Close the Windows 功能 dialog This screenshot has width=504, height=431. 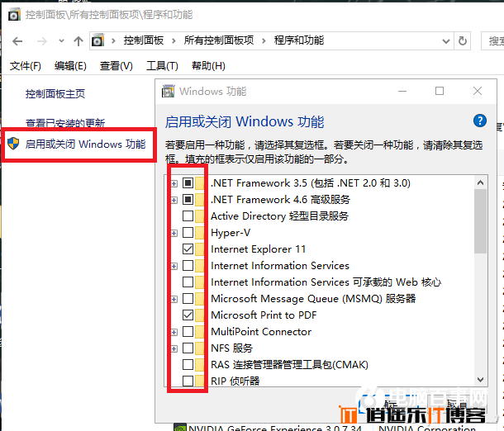[x=478, y=91]
